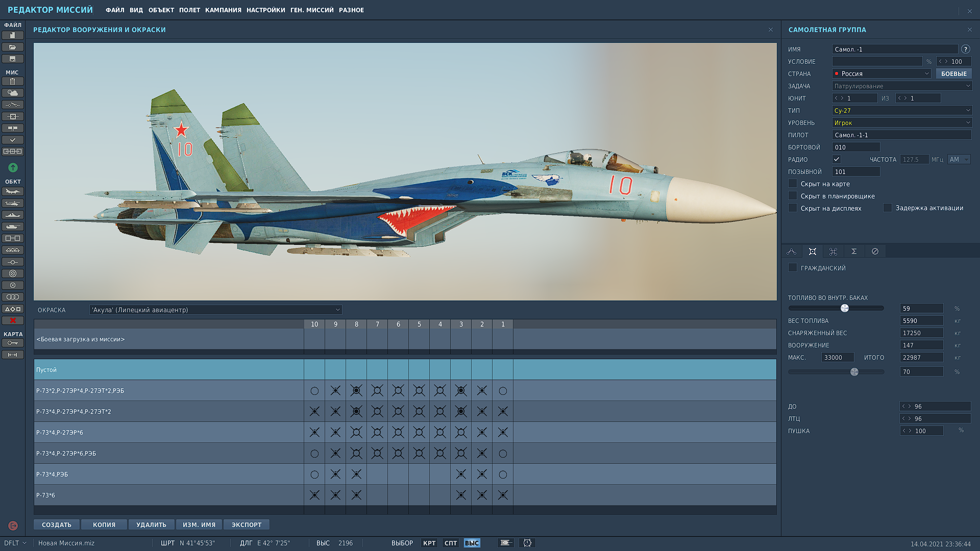Click the Боевые button
The width and height of the screenshot is (980, 551).
tap(954, 73)
